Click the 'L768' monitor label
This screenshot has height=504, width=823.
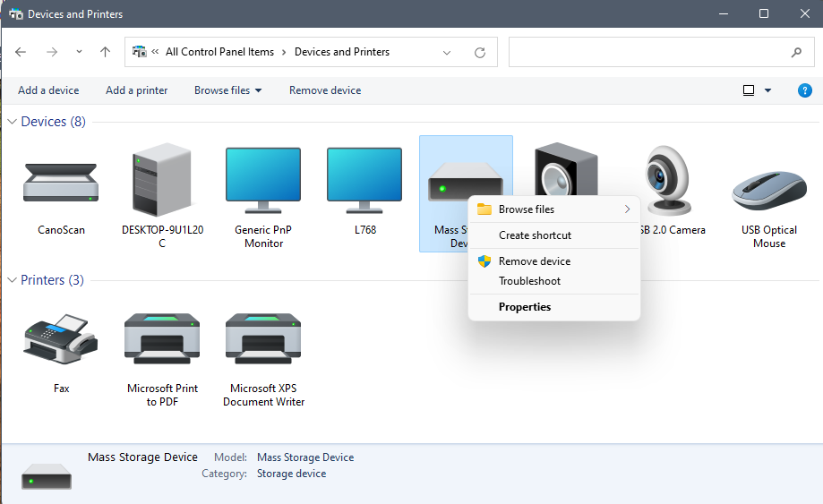coord(365,230)
